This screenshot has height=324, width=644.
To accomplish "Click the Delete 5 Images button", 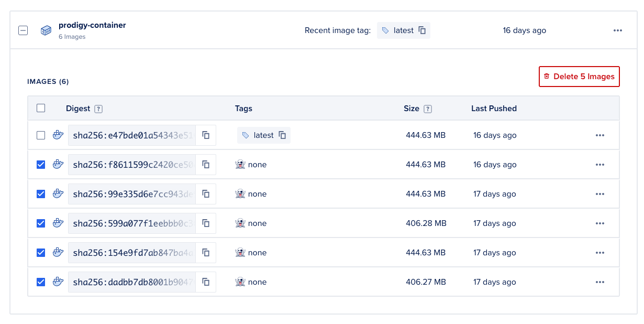I will [x=579, y=77].
